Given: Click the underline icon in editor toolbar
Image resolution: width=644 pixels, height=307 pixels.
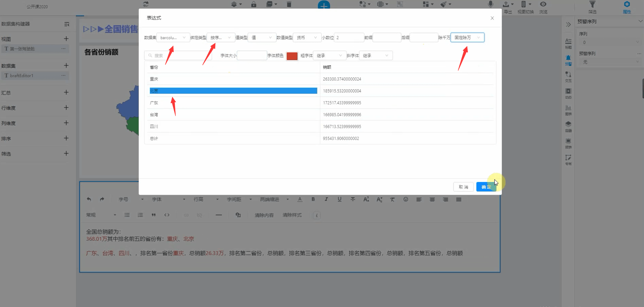Looking at the screenshot, I should coord(339,199).
